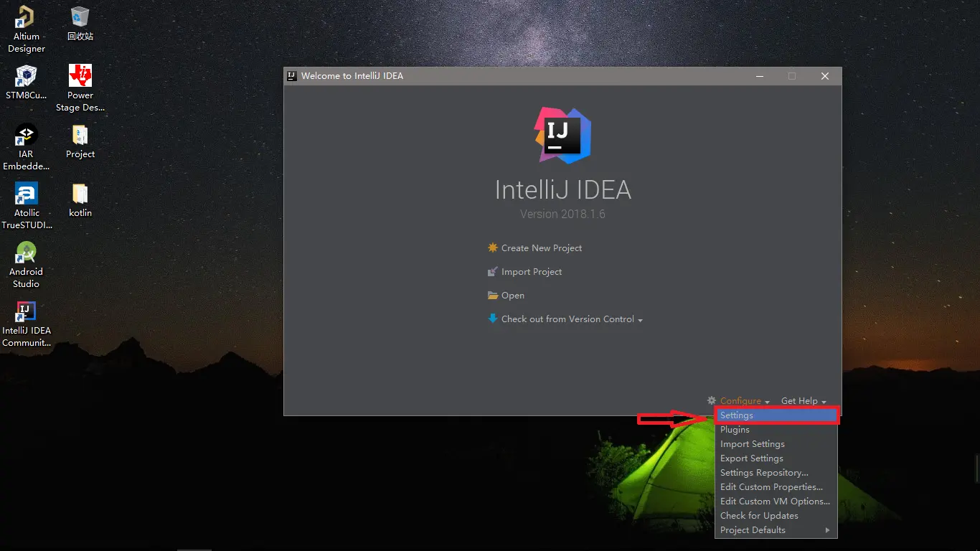Minimize the IntelliJ IDEA welcome window
This screenshot has height=551, width=980.
759,76
